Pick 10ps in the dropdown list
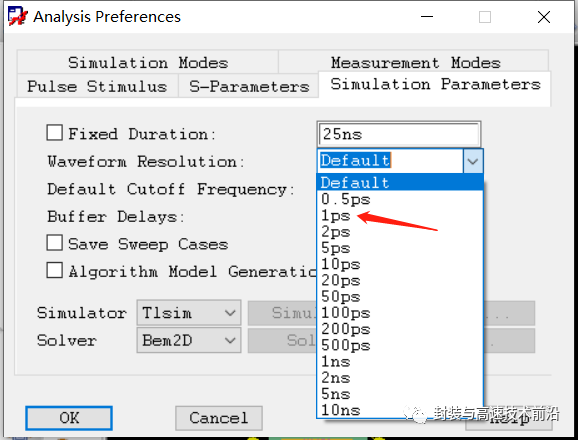This screenshot has height=440, width=578. [x=400, y=264]
